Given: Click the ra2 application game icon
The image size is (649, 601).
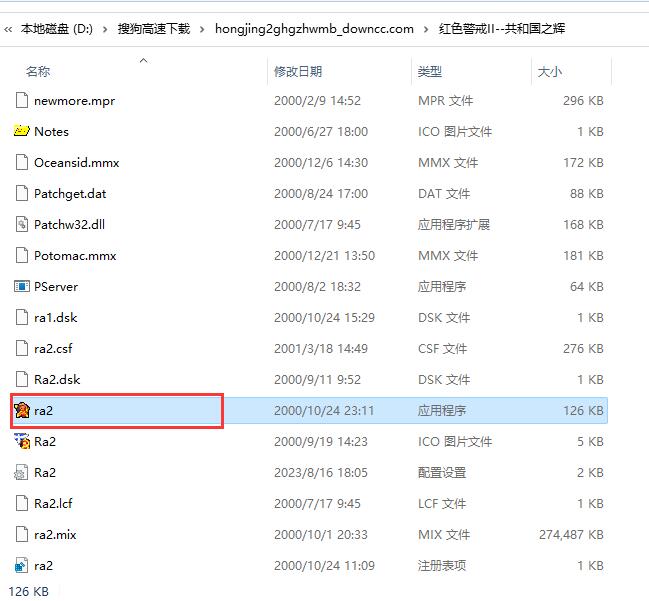Looking at the screenshot, I should (x=22, y=410).
